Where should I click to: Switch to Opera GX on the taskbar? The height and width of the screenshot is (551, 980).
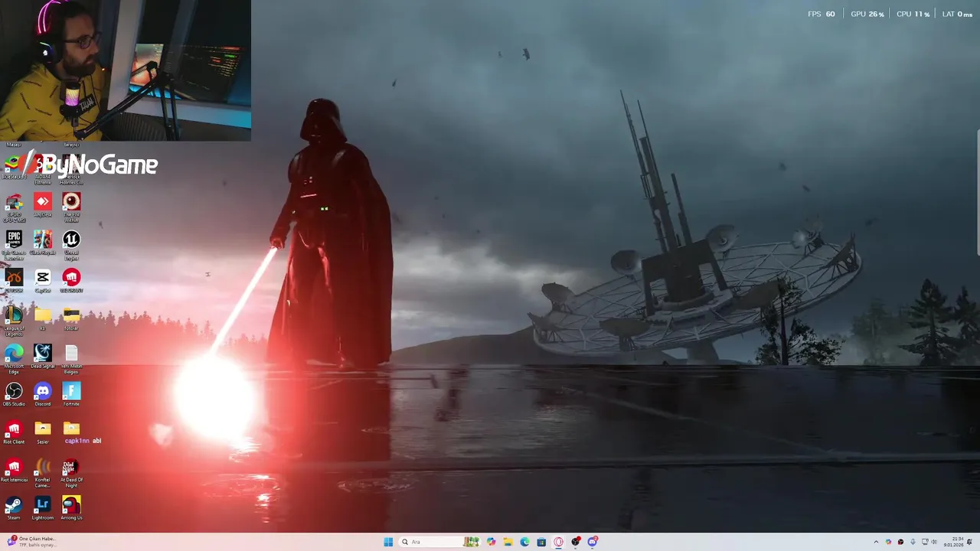coord(559,542)
